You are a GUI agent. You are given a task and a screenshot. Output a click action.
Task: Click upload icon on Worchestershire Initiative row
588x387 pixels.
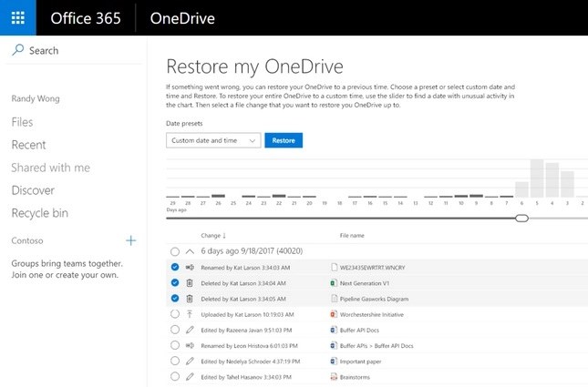[x=190, y=314]
